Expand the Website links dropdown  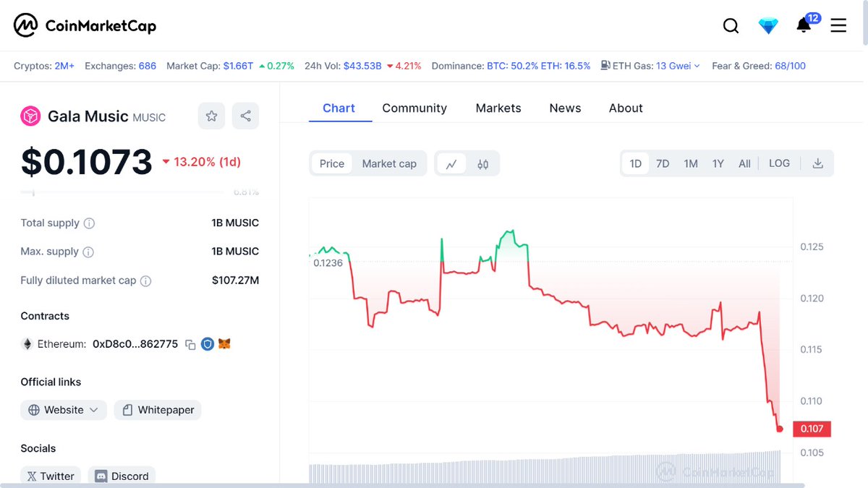[64, 410]
